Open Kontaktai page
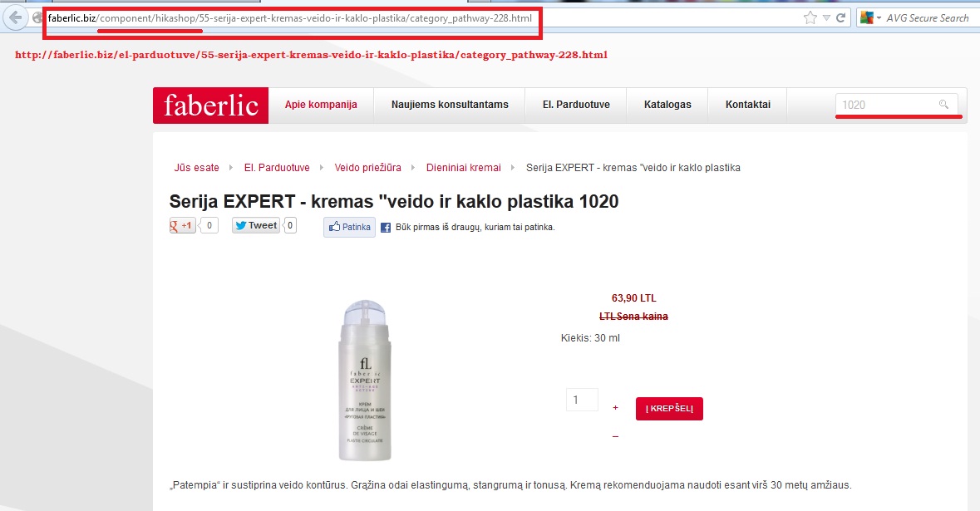Screen dimensions: 980x511 click(x=747, y=105)
